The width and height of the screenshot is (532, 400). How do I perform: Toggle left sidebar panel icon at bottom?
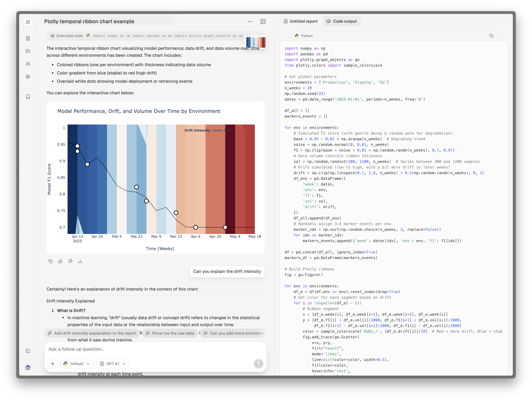pyautogui.click(x=28, y=351)
